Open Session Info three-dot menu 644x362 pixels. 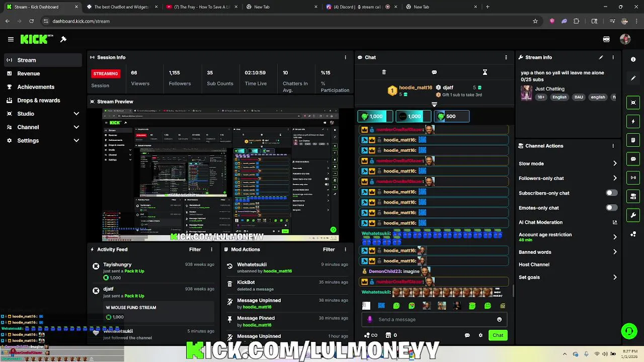345,57
